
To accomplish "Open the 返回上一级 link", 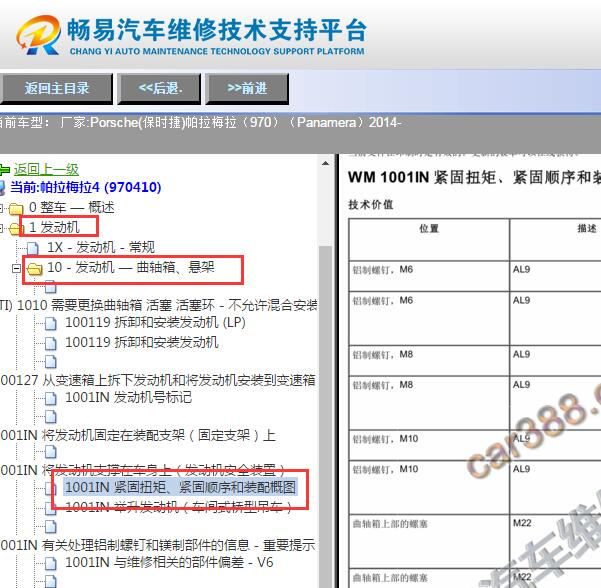I will point(46,169).
